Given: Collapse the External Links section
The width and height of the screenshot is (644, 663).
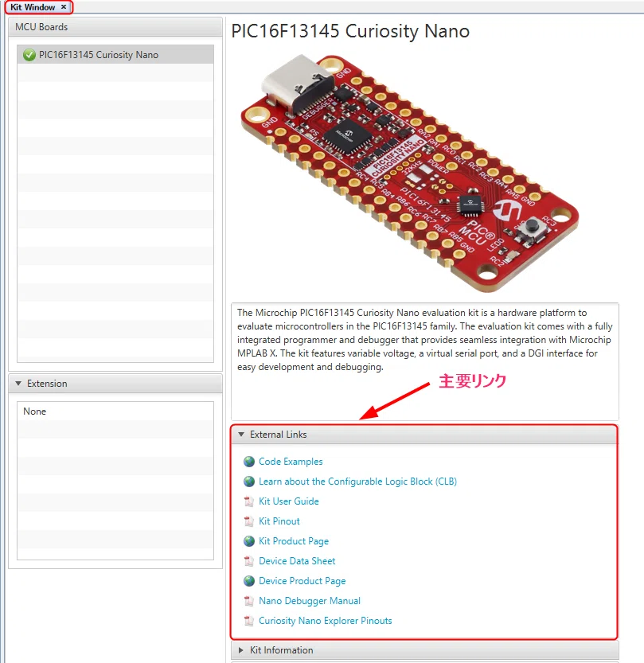Looking at the screenshot, I should tap(241, 435).
